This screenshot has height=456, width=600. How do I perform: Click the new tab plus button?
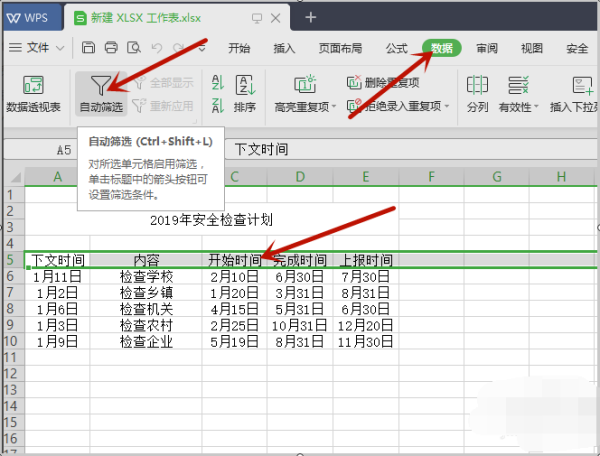(311, 17)
